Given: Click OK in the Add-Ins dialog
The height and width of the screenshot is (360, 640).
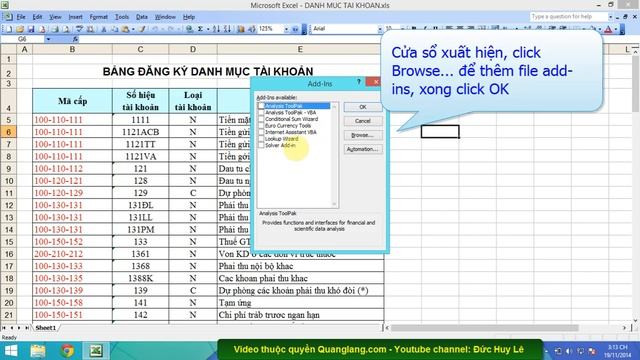Looking at the screenshot, I should pos(363,107).
